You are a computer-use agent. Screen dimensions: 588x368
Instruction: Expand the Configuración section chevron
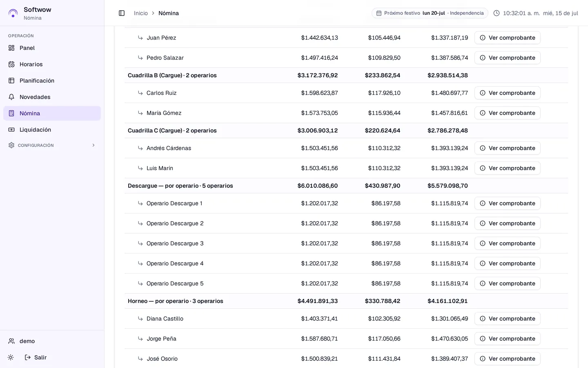(94, 145)
